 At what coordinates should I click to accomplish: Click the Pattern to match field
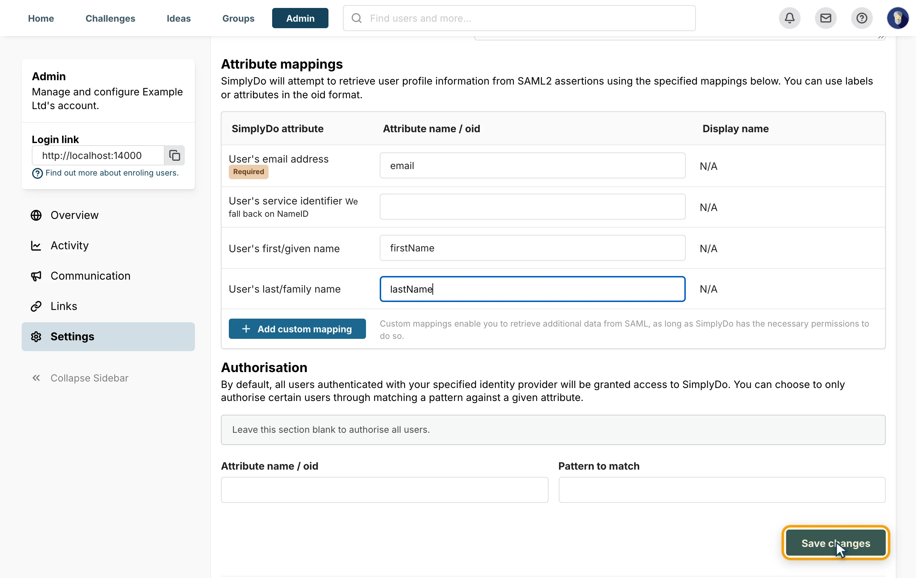coord(722,490)
